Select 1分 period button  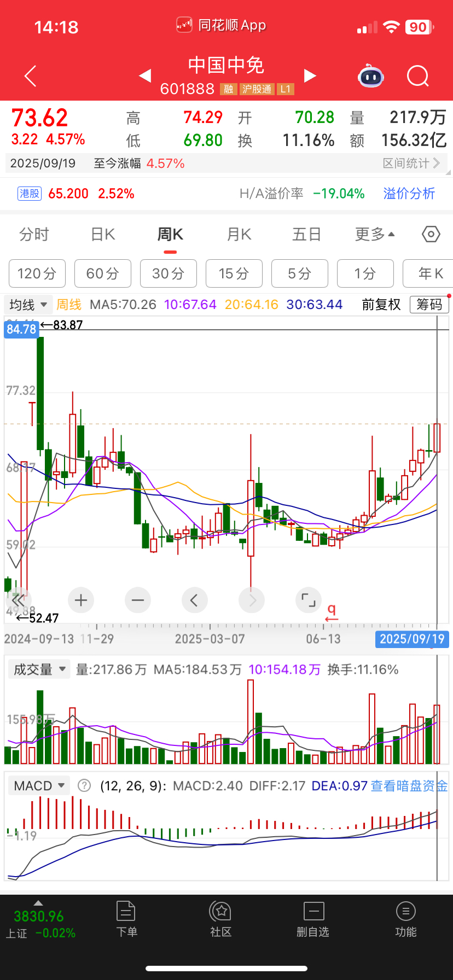point(365,273)
